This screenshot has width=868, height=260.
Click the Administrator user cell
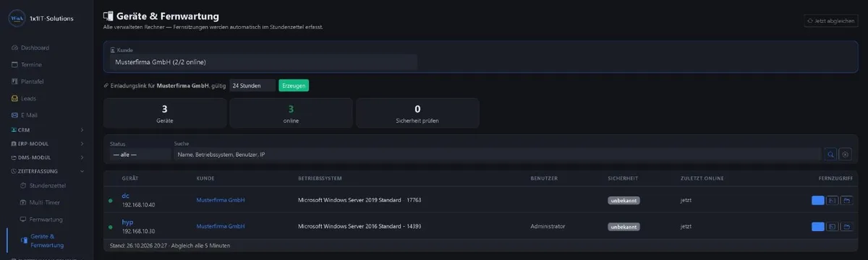click(548, 227)
